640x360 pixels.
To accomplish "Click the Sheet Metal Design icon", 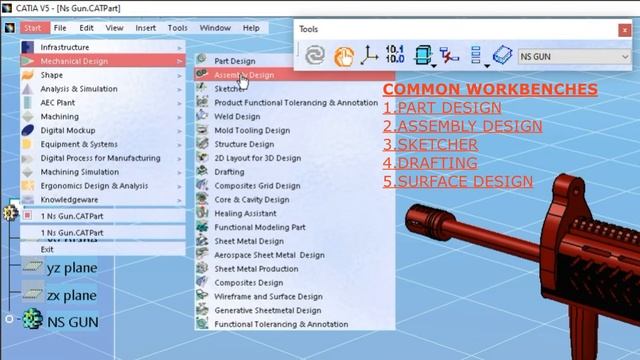I will pos(202,240).
